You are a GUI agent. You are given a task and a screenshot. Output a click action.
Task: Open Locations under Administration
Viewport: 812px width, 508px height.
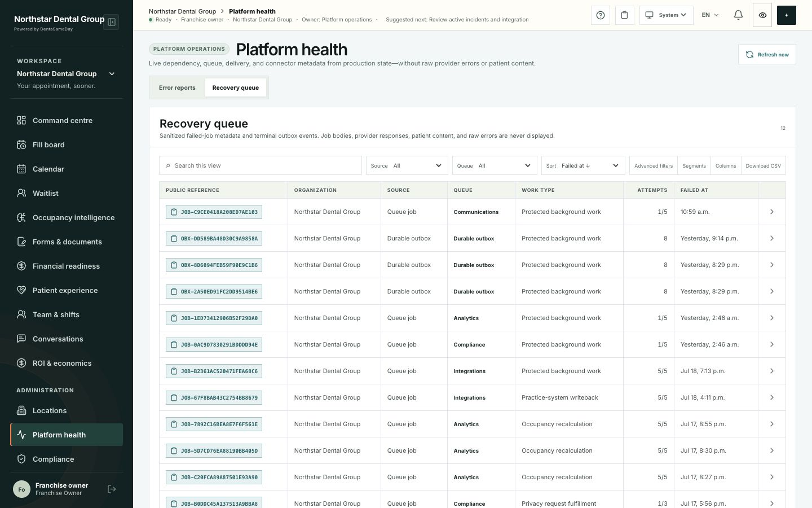pos(67,410)
